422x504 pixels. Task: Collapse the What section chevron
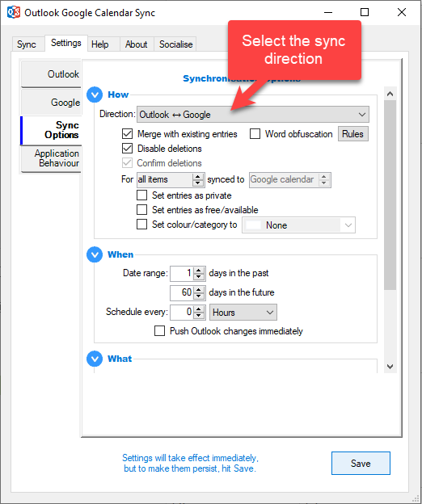click(x=95, y=359)
